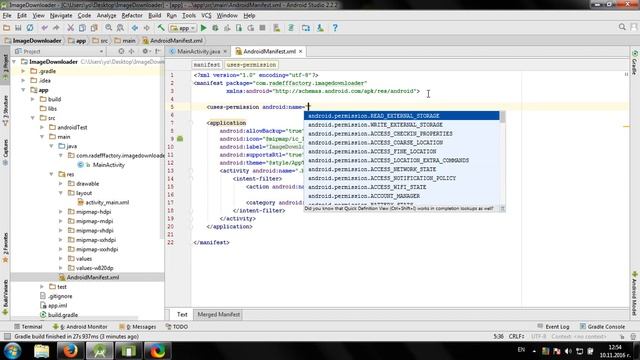Select WRITE_EXTERNAL_STORAGE in the completion list
This screenshot has width=640, height=360.
point(402,125)
